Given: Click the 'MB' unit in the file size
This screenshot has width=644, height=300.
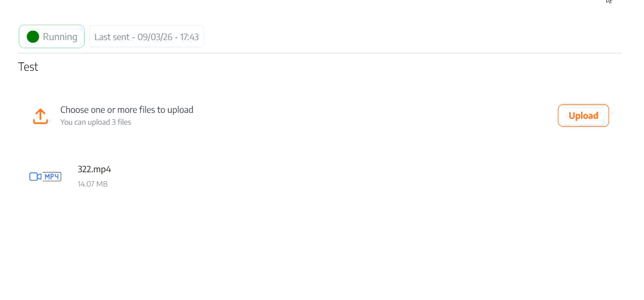Looking at the screenshot, I should click(x=102, y=184).
